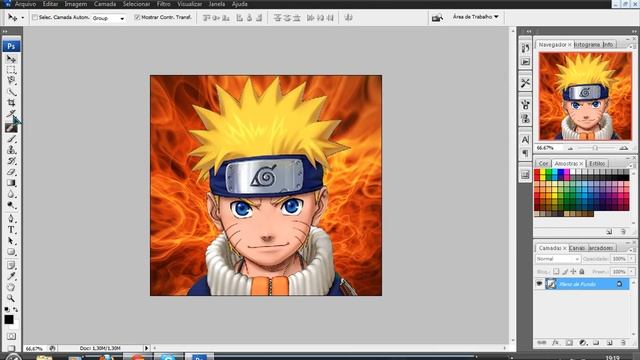This screenshot has height=360, width=640.
Task: Toggle Quick Mask mode in toolbox
Action: click(11, 337)
